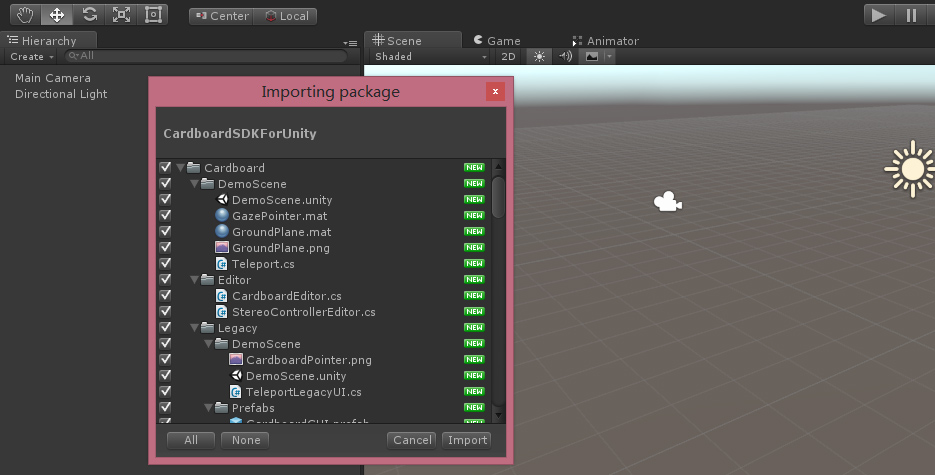Uncheck the Legacy folder checkbox
Viewport: 935px width, 475px height.
pos(165,327)
